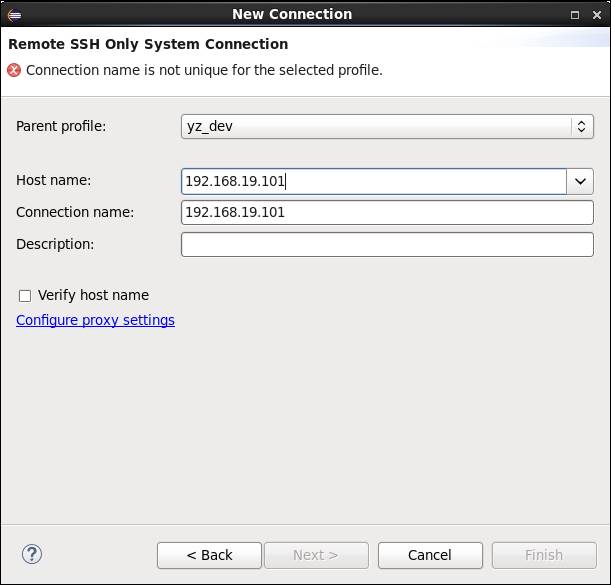Open Configure proxy settings link

click(95, 320)
